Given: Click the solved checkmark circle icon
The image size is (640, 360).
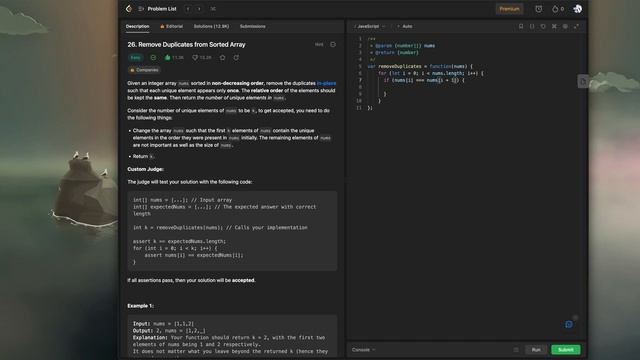Looking at the screenshot, I should (153, 58).
